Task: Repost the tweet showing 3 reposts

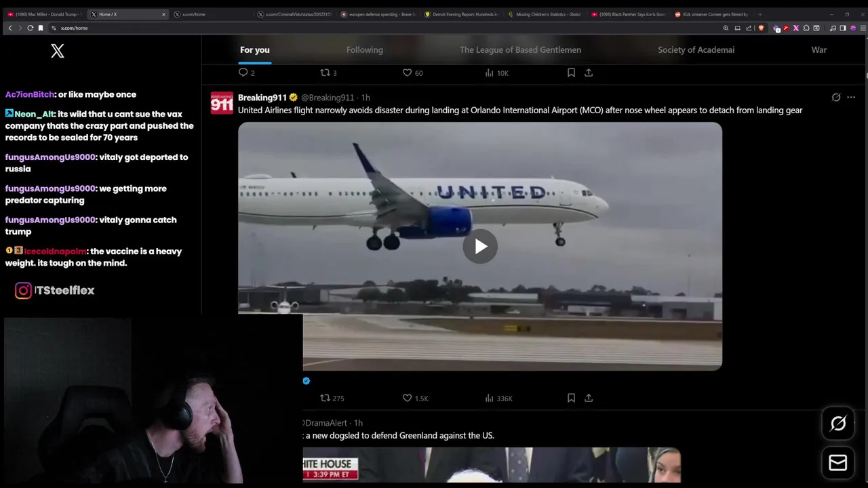Action: (x=328, y=73)
